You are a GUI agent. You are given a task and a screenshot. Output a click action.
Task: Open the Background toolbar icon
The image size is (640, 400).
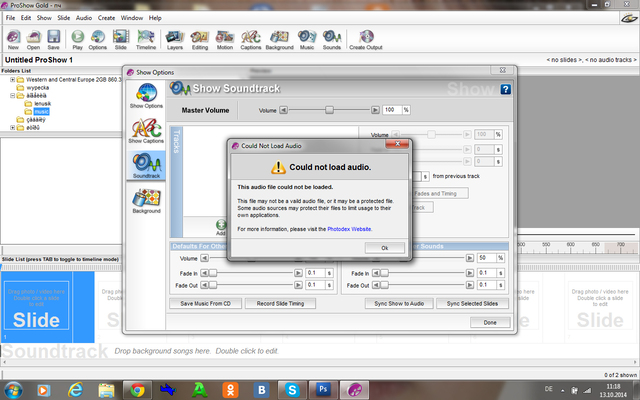tap(280, 40)
